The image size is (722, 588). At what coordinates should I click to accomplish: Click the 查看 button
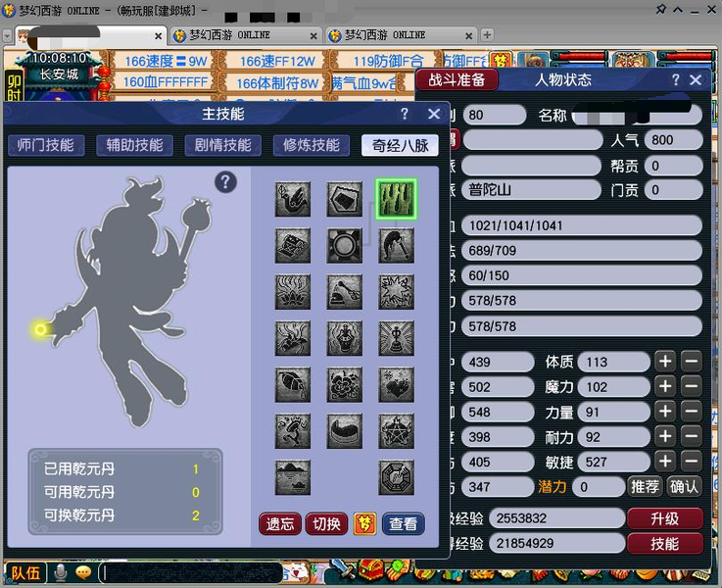pyautogui.click(x=404, y=524)
